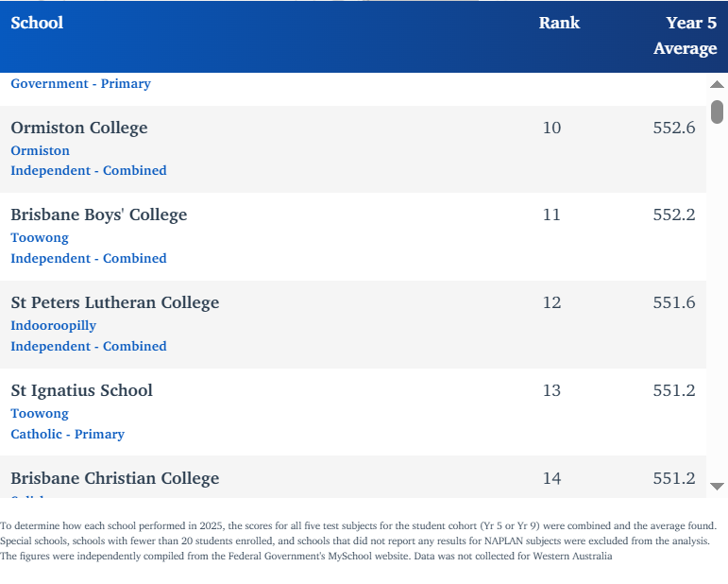Screen dimensions: 728x584
Task: Select Independent - Combined under St Peters
Action: (89, 347)
